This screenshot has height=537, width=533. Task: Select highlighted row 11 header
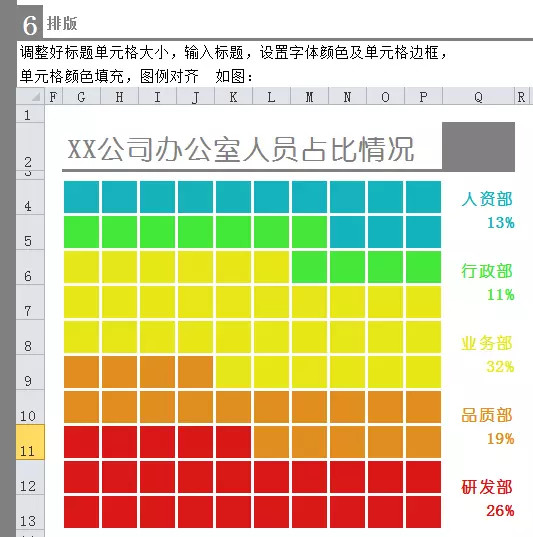(30, 442)
